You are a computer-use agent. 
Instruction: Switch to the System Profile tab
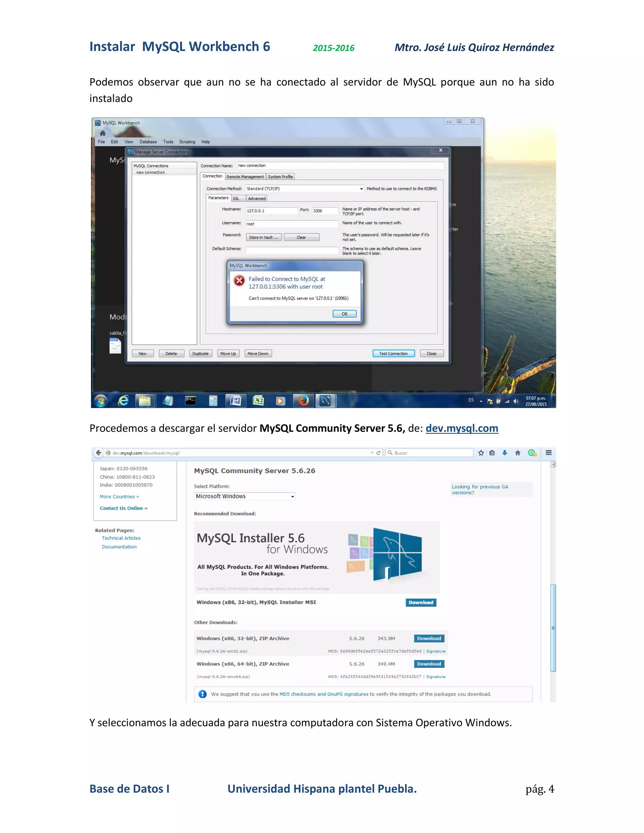[x=280, y=177]
